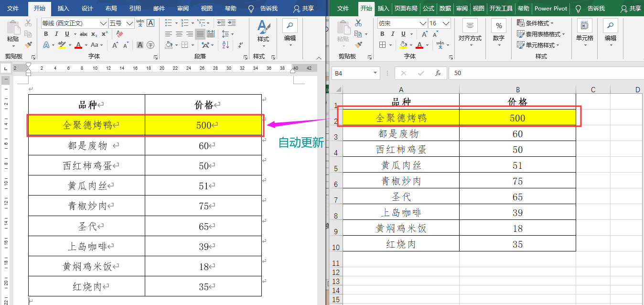
Task: Toggle Underline in Word font group
Action: pos(67,34)
